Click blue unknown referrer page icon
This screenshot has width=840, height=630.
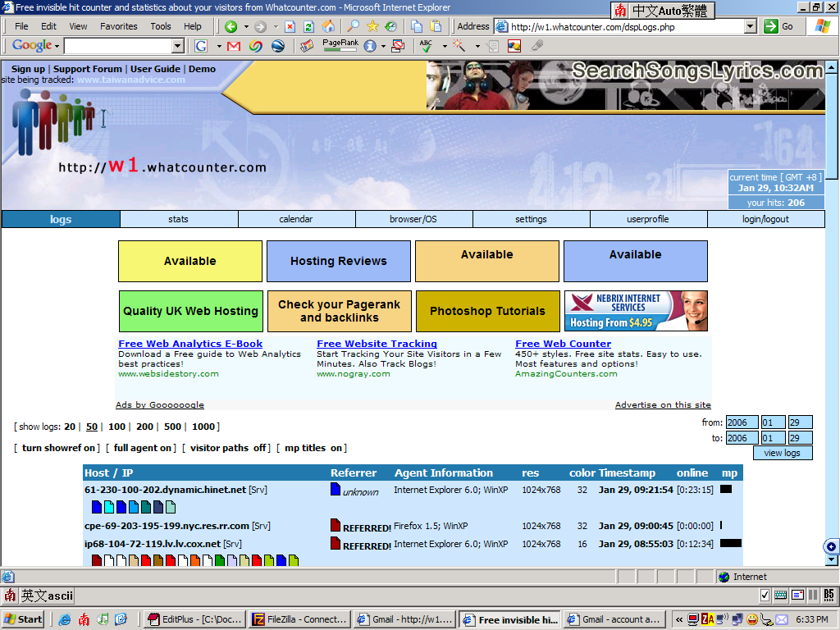[335, 490]
